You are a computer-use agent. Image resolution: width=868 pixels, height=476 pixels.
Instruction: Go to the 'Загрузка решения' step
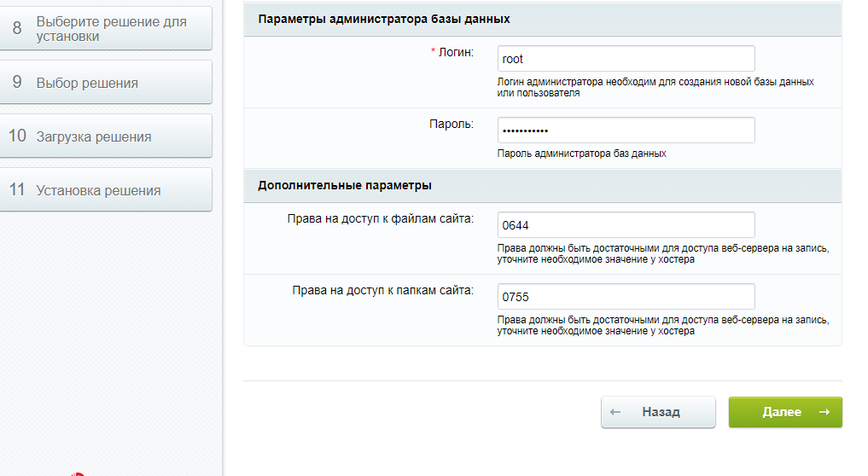click(x=94, y=136)
